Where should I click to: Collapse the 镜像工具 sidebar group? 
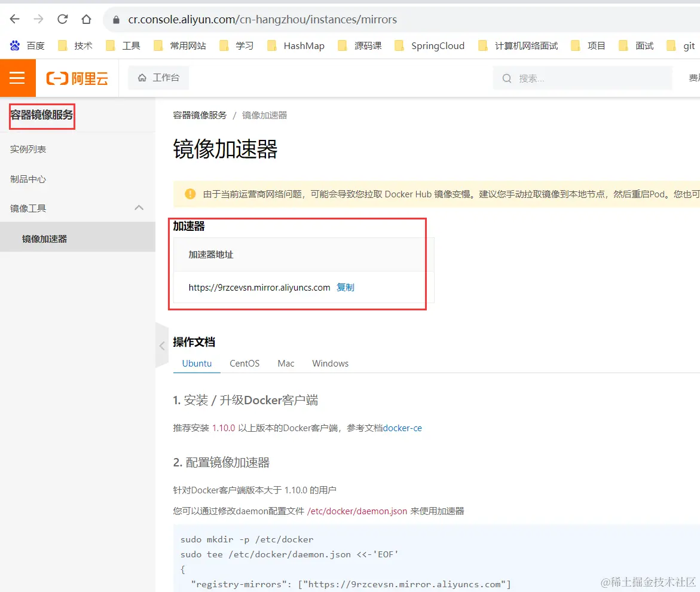coord(139,208)
